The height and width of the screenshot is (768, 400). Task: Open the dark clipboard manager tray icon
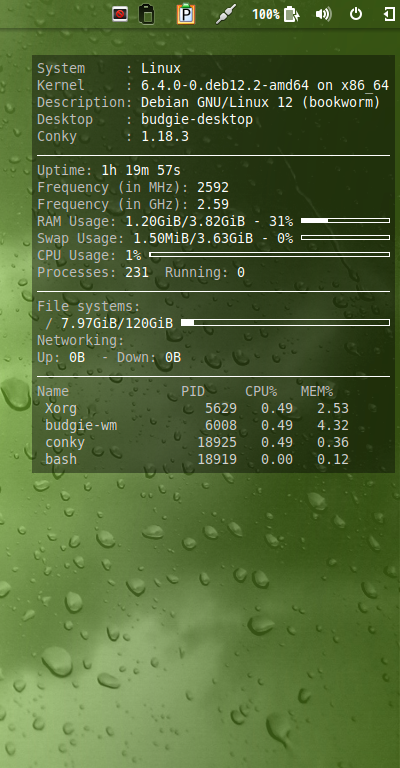coord(146,14)
